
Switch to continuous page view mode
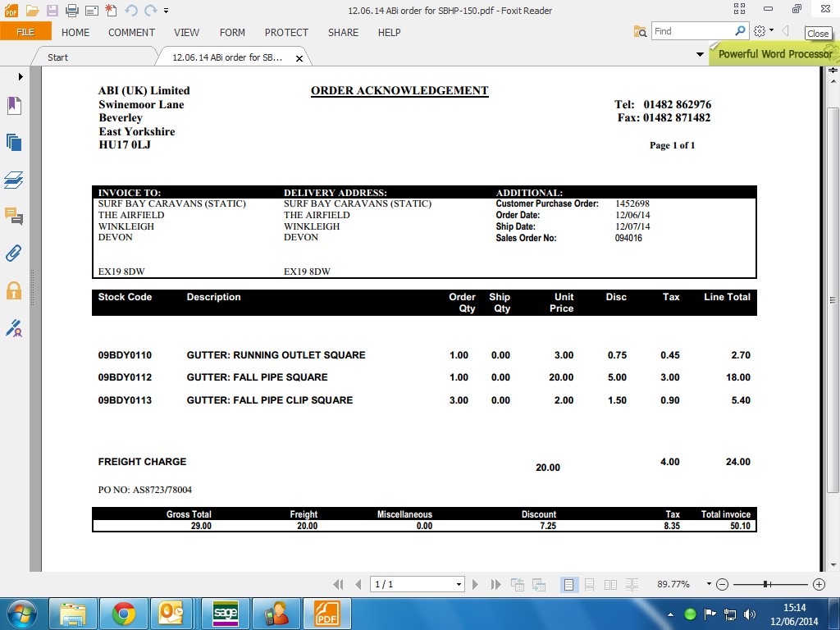tap(590, 585)
